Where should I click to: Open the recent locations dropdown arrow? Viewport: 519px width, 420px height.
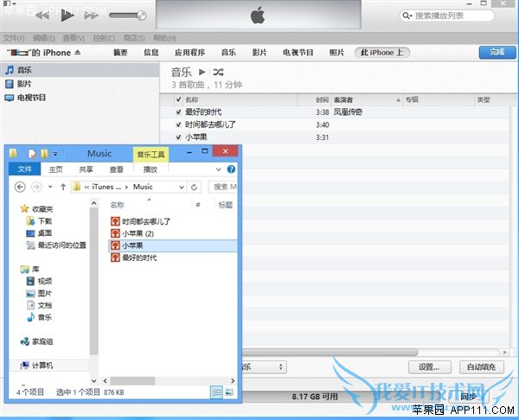pos(51,187)
